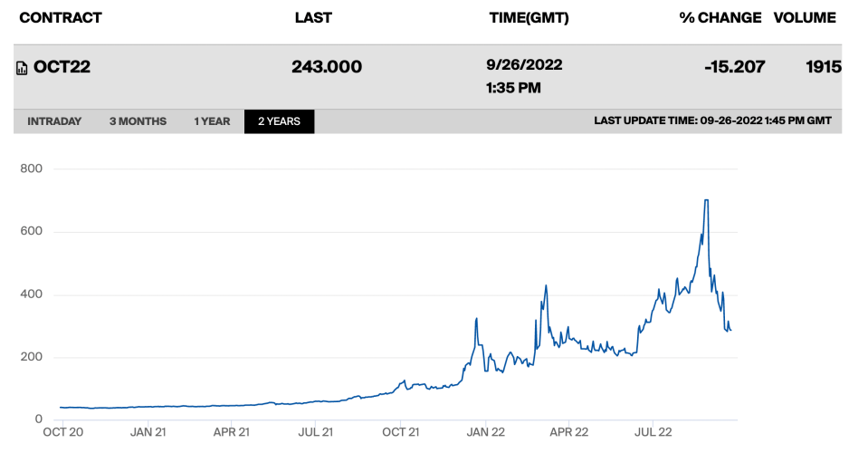The width and height of the screenshot is (868, 453).
Task: Open the 1 YEAR chart view
Action: tap(212, 121)
